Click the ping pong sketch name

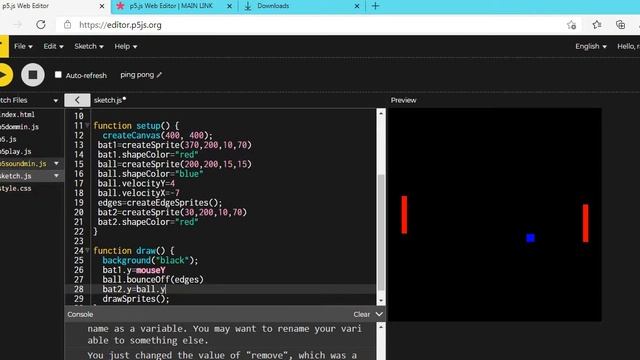coord(137,75)
